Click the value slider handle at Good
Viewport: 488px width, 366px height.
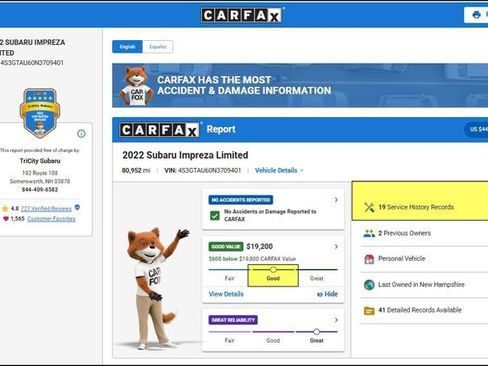point(273,269)
